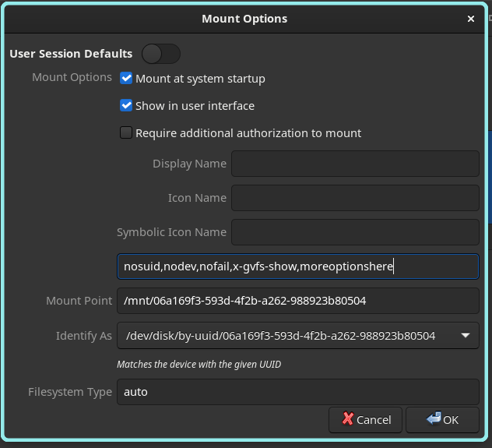Open the Identify As combo box arrow
Image resolution: width=492 pixels, height=448 pixels.
coord(466,336)
